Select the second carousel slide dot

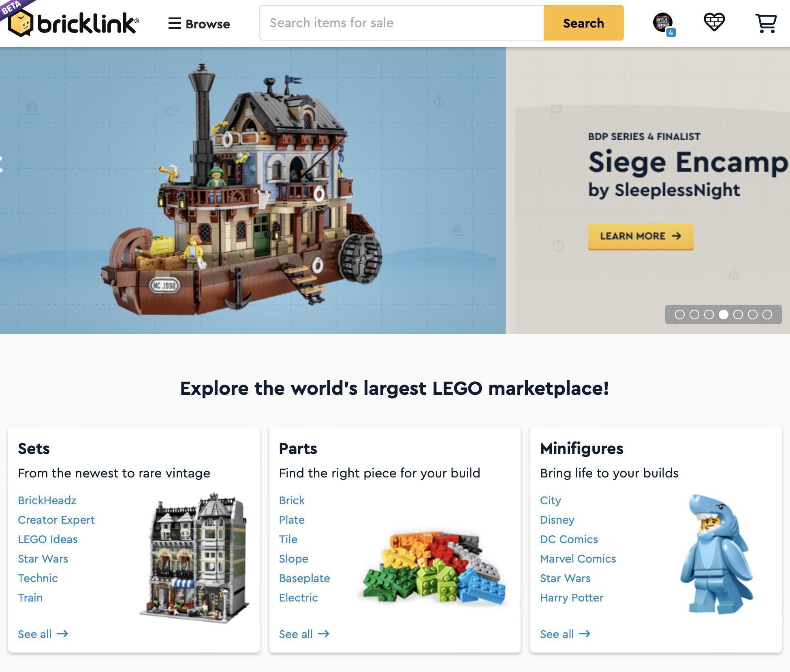694,315
